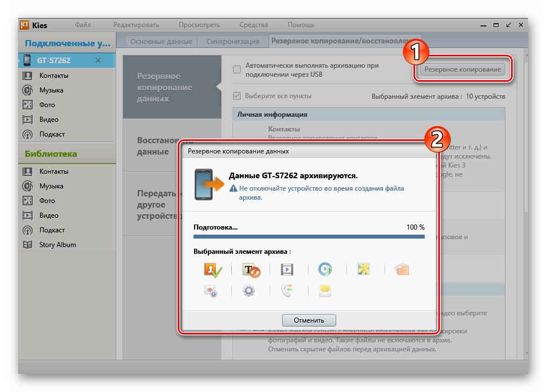Viewport: 546px width, 392px height.
Task: Click the 'Личная информация' section header
Action: [369, 114]
